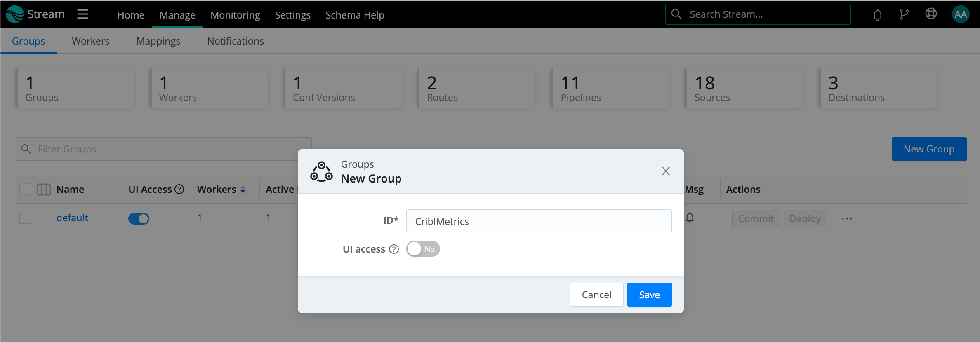Click Commit for default group
The image size is (980, 342).
[x=756, y=218]
